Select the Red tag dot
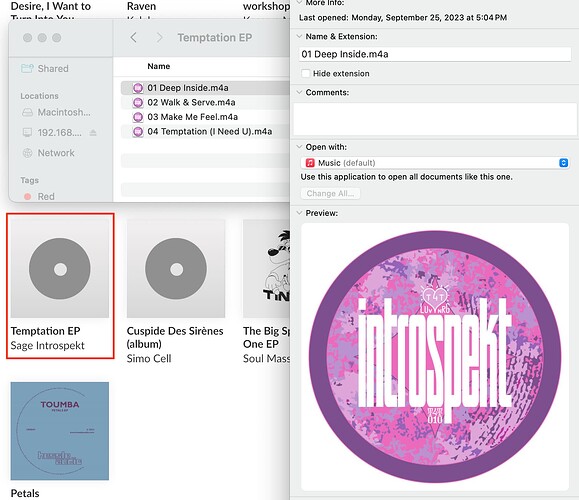Image resolution: width=579 pixels, height=500 pixels. tap(27, 196)
